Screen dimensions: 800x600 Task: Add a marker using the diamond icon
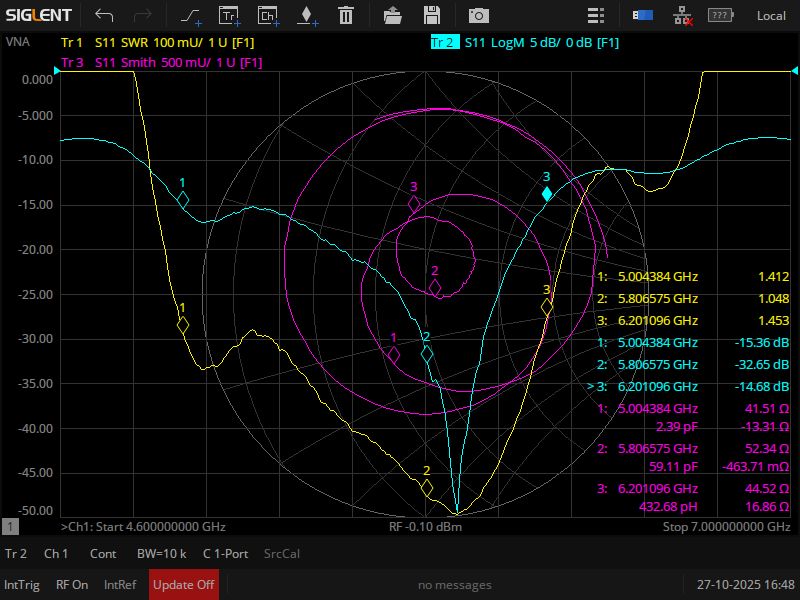pos(306,15)
